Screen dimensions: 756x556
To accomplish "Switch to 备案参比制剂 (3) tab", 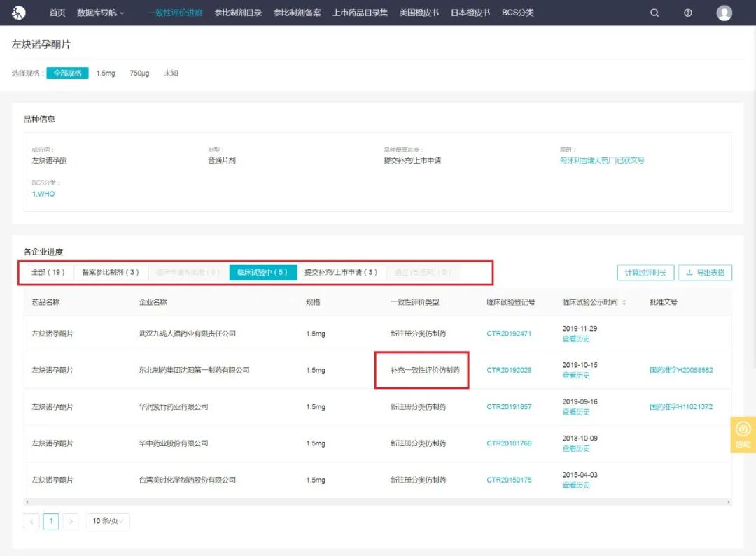I will point(111,272).
